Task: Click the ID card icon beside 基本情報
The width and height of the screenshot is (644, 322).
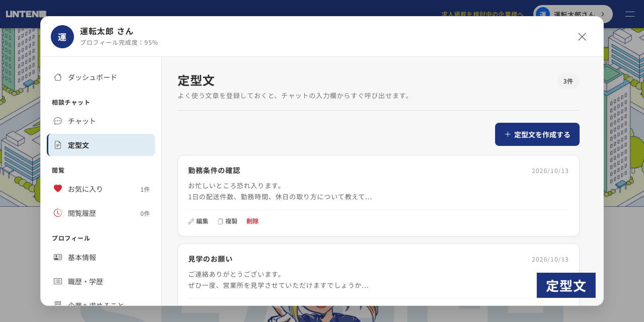Action: point(58,257)
